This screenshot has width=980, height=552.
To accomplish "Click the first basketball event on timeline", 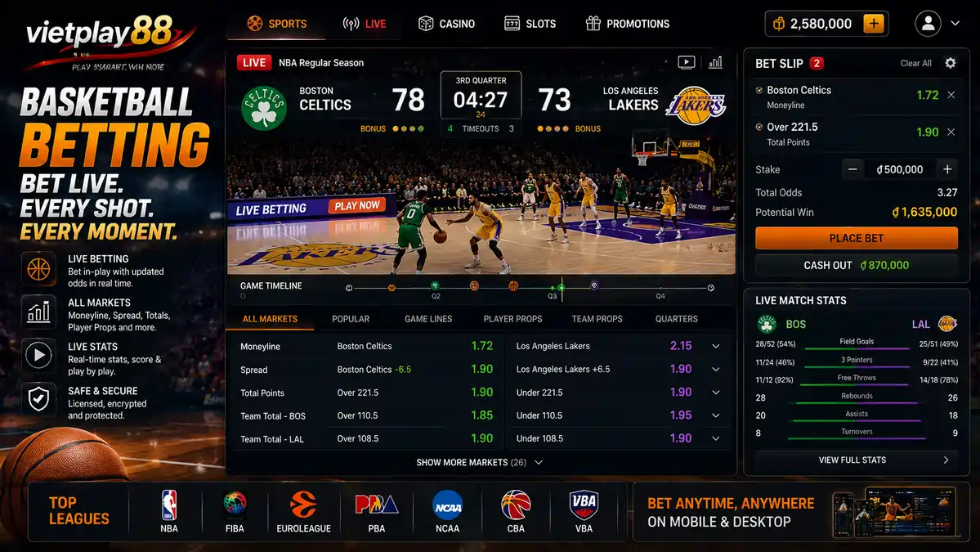I will [x=392, y=288].
